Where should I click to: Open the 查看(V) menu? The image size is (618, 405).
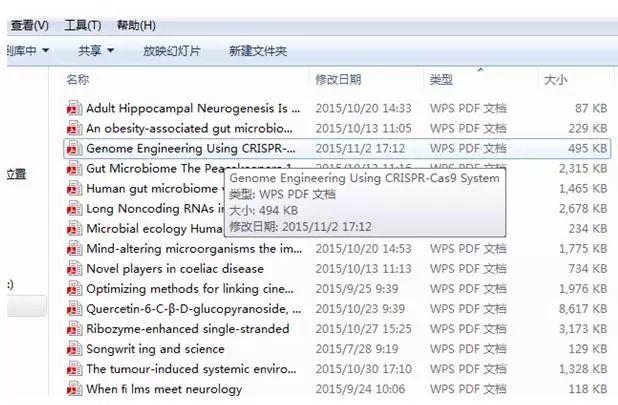(30, 26)
